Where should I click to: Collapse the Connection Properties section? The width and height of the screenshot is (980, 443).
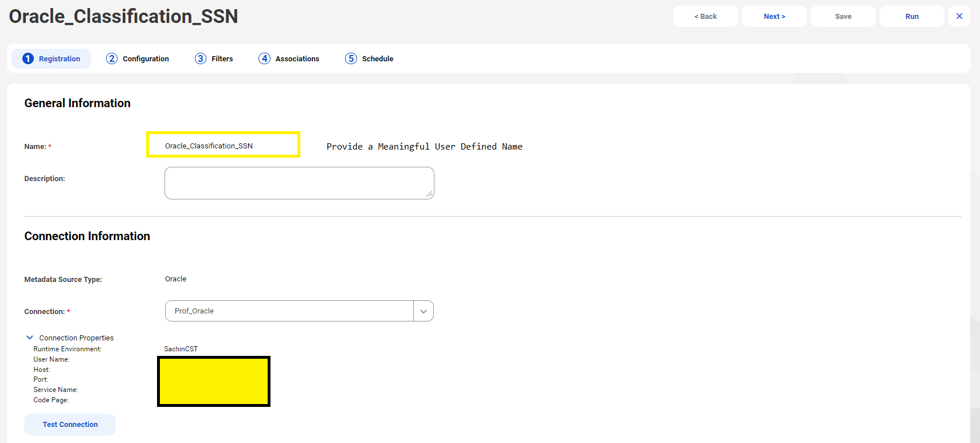pyautogui.click(x=30, y=338)
